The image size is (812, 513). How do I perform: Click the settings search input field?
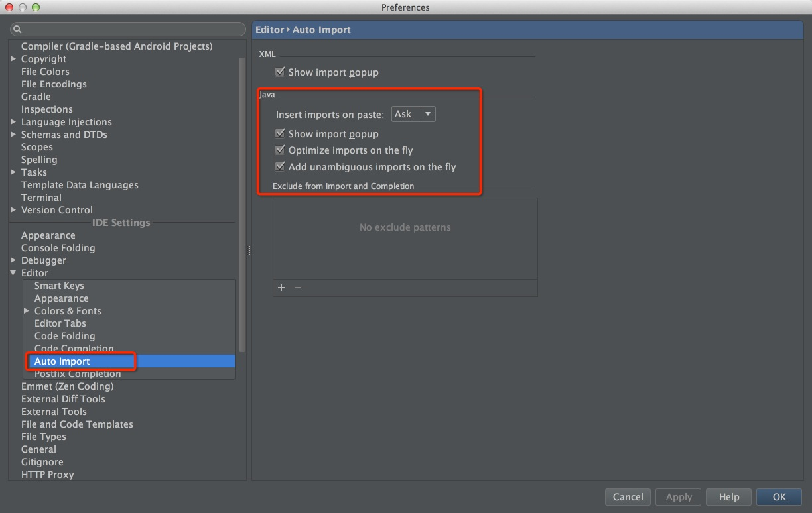click(x=133, y=29)
